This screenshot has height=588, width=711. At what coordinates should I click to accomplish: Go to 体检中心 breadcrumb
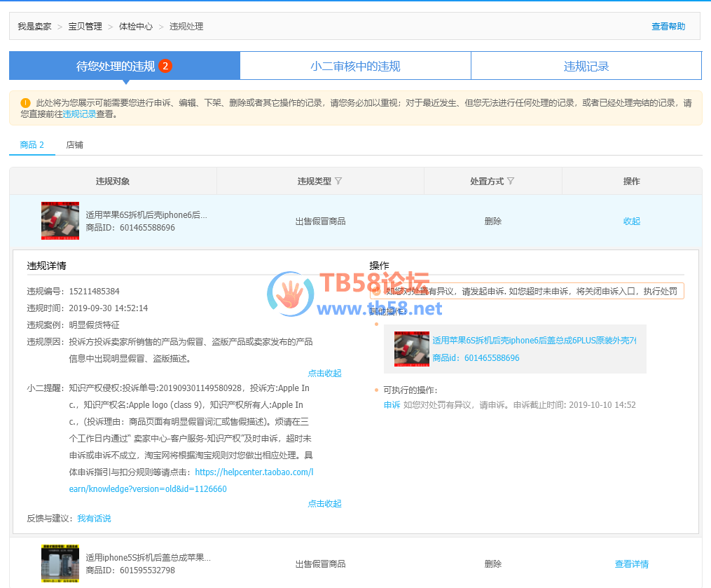136,27
